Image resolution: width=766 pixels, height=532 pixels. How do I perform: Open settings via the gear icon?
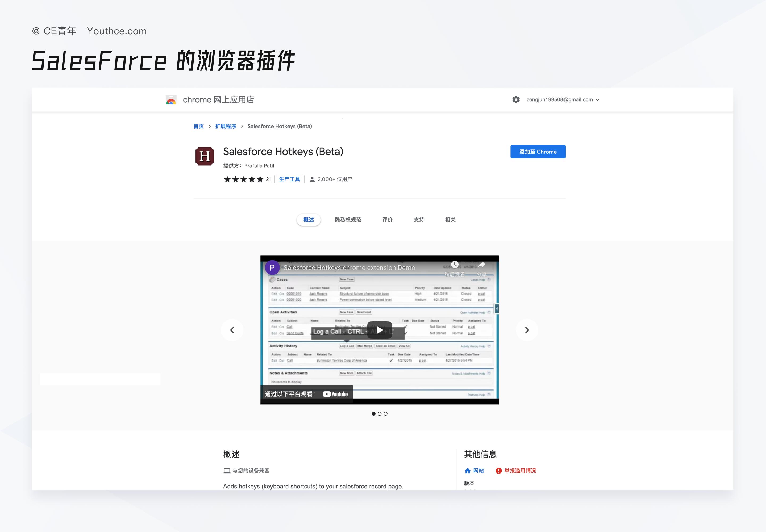tap(516, 100)
